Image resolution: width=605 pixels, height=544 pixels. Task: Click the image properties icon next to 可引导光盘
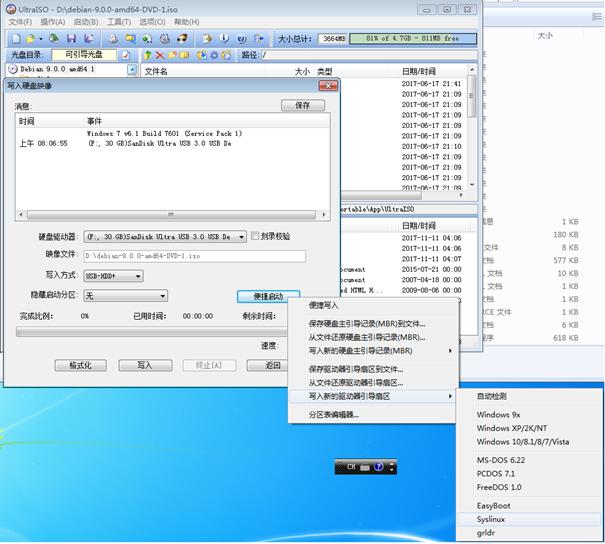click(125, 55)
